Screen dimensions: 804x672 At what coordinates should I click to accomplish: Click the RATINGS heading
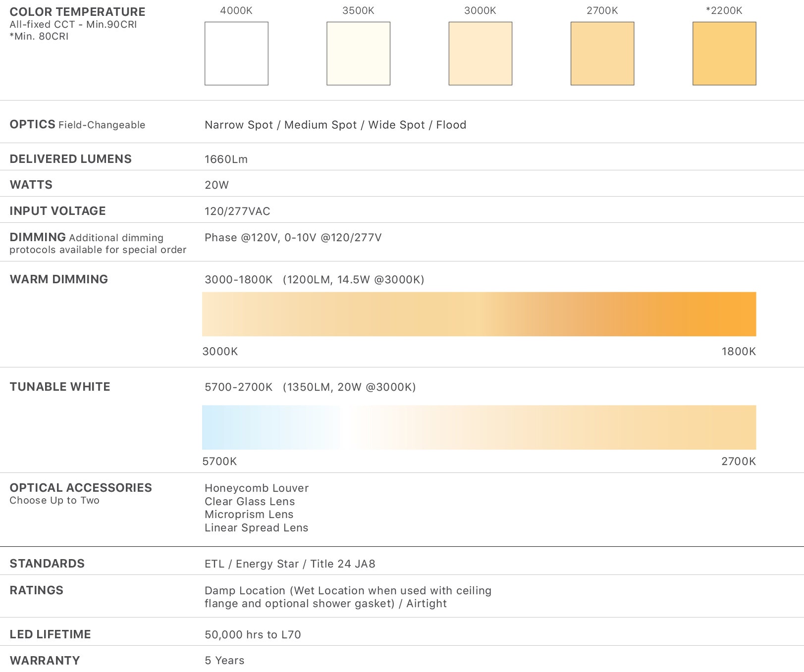[37, 590]
